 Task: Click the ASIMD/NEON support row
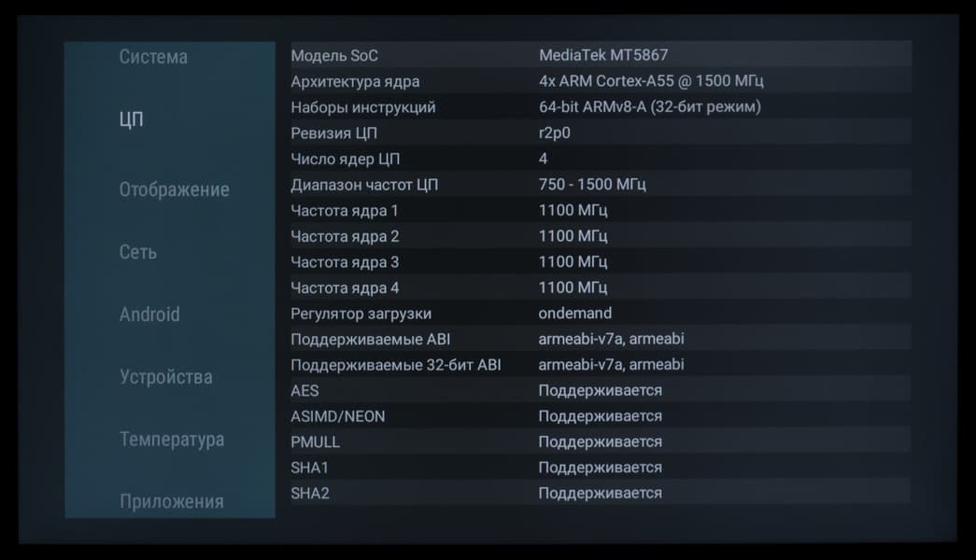click(600, 416)
